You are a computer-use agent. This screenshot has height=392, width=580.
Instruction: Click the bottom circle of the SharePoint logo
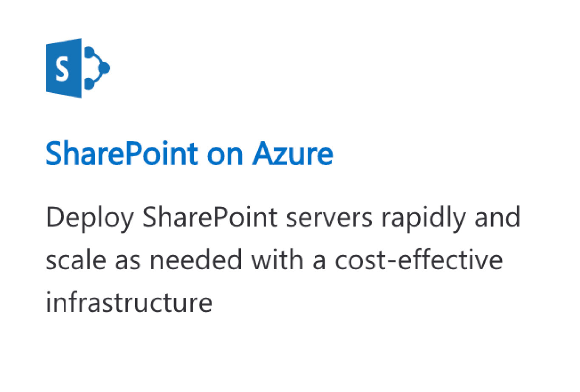tap(90, 84)
